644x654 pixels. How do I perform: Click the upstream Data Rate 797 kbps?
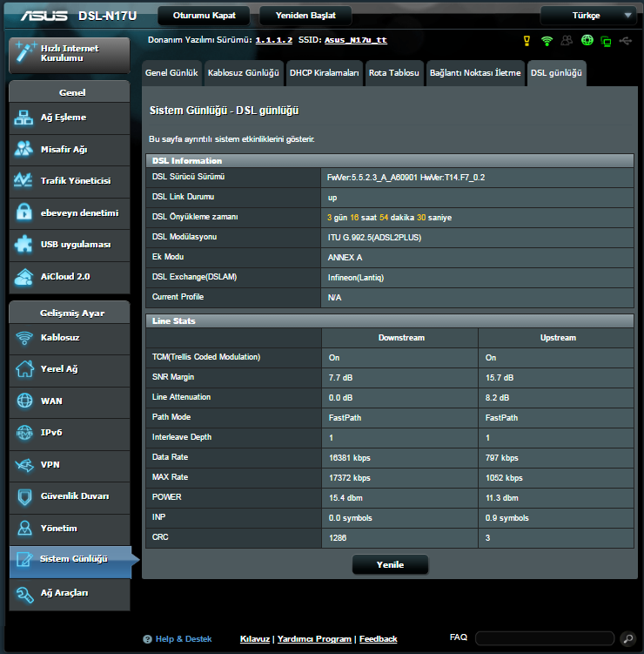(x=502, y=458)
